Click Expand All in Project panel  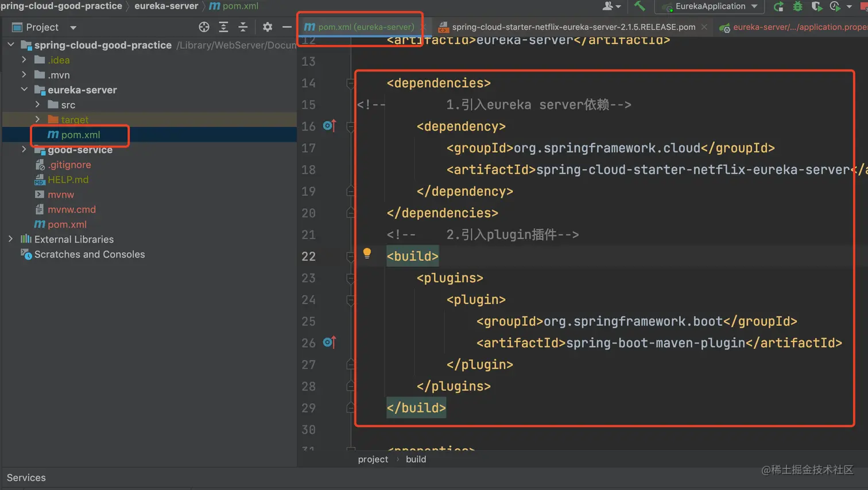click(223, 27)
